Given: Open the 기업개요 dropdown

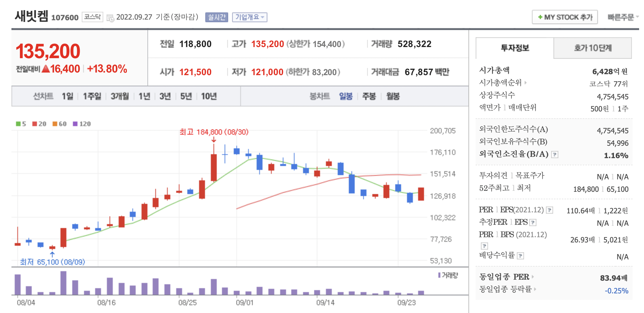Looking at the screenshot, I should pyautogui.click(x=249, y=17).
